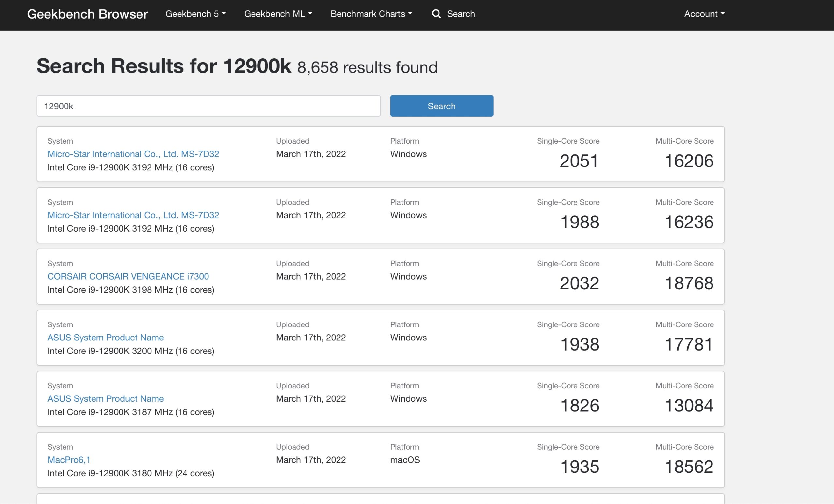Select the single-core score 1938
Viewport: 834px width, 504px height.
(x=580, y=345)
